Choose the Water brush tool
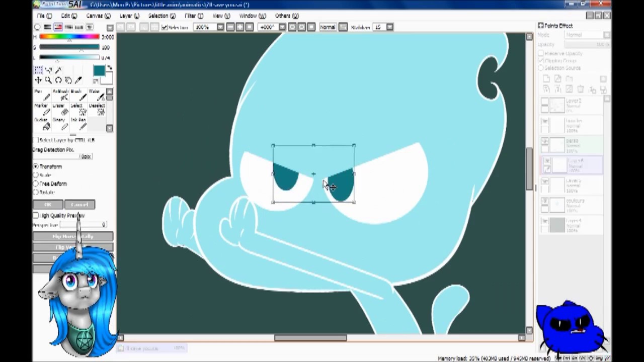The image size is (644, 362). coord(96,95)
